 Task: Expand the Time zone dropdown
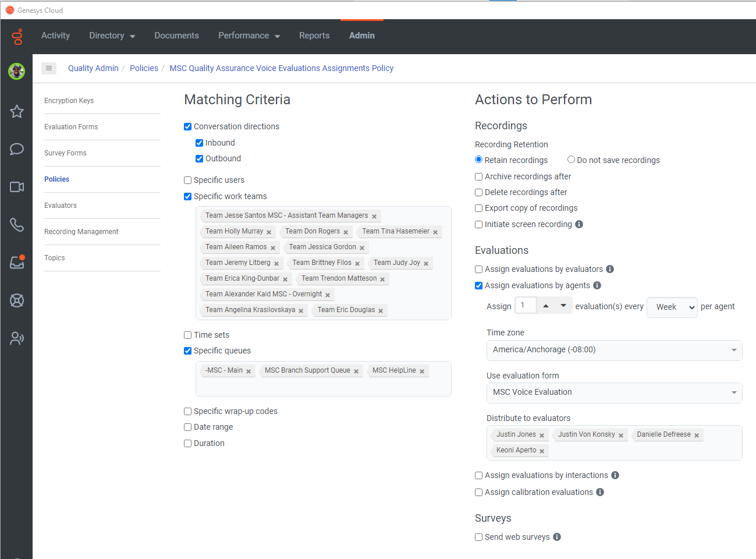point(614,350)
